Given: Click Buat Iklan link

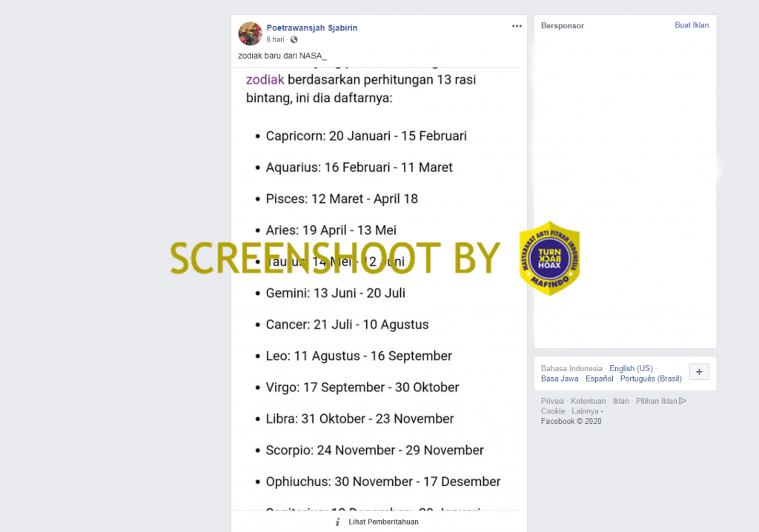Looking at the screenshot, I should 692,25.
